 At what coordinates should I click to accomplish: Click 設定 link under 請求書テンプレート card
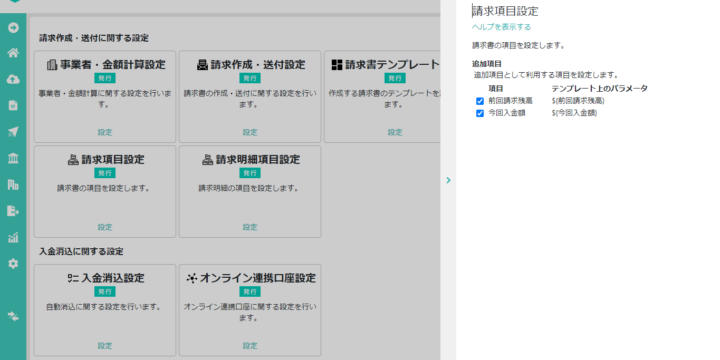point(395,132)
